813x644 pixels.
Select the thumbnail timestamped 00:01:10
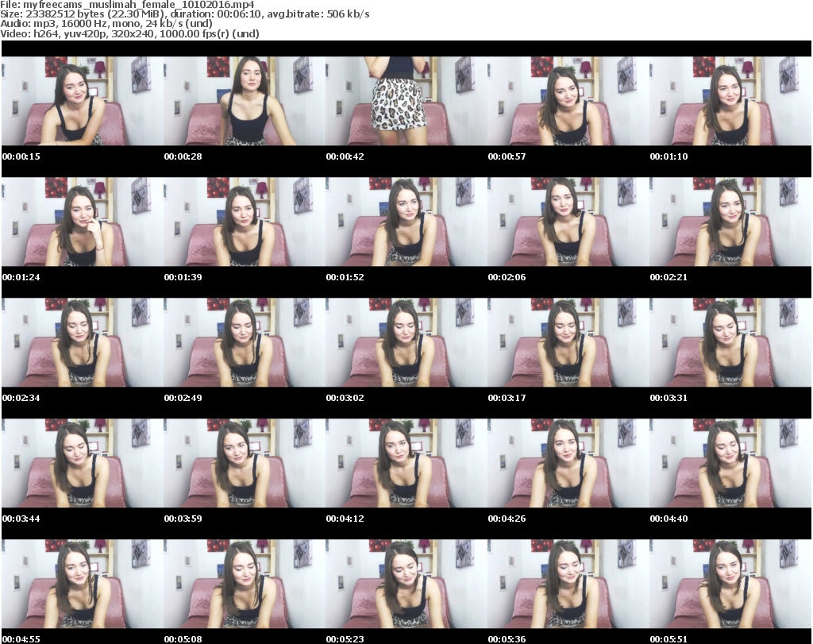coord(730,101)
